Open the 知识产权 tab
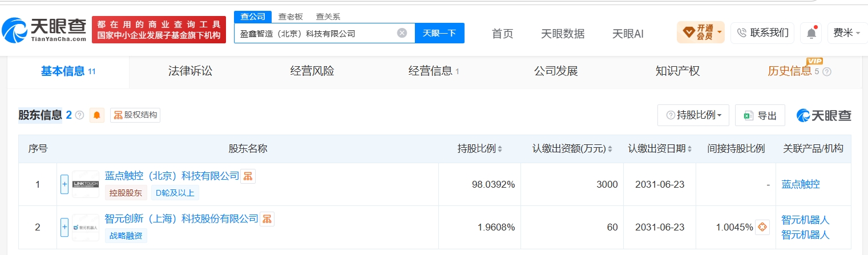Viewport: 868px width, 255px height. click(677, 71)
